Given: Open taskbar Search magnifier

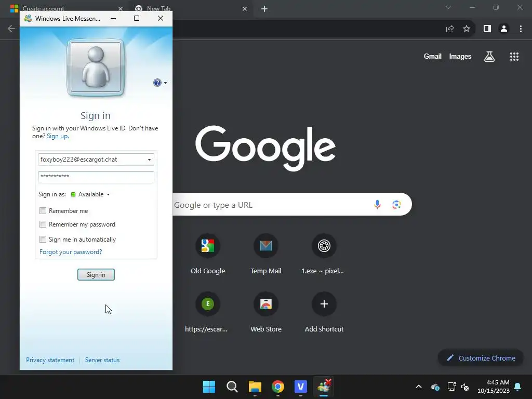Looking at the screenshot, I should point(232,387).
